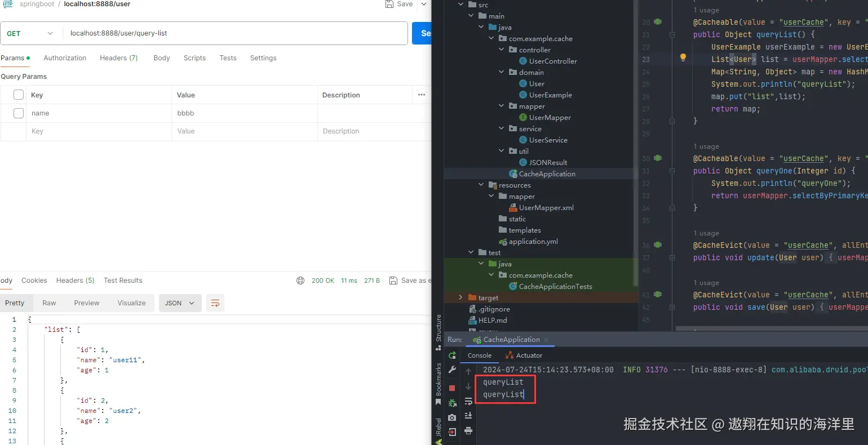Click the up arrow in console toolbar
Image resolution: width=868 pixels, height=445 pixels.
point(468,372)
